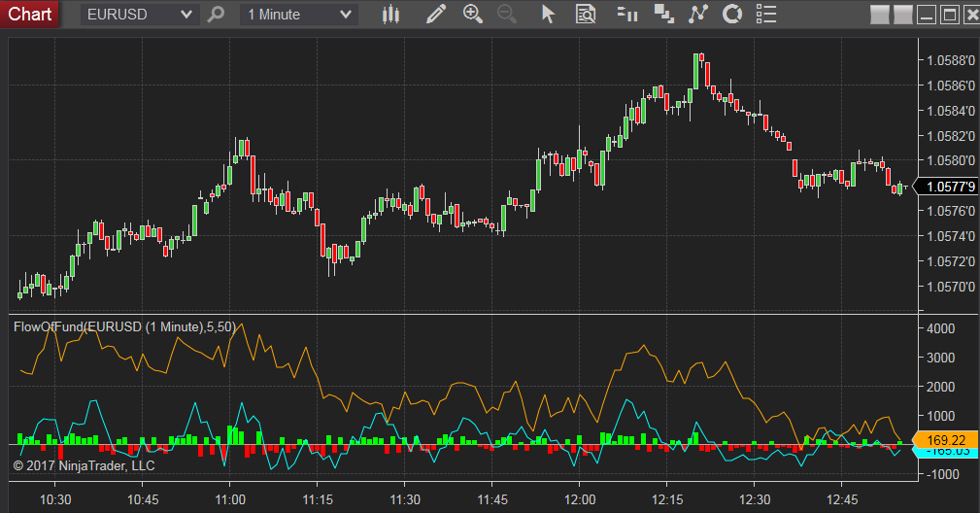Viewport: 980px width, 513px height.
Task: Click the 1.0576'0 price axis label
Action: (x=951, y=211)
